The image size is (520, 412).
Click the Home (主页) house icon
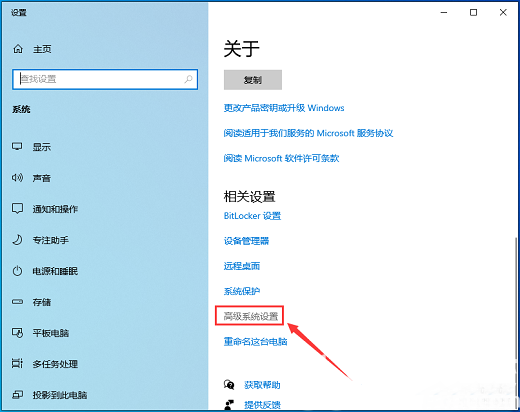click(18, 49)
